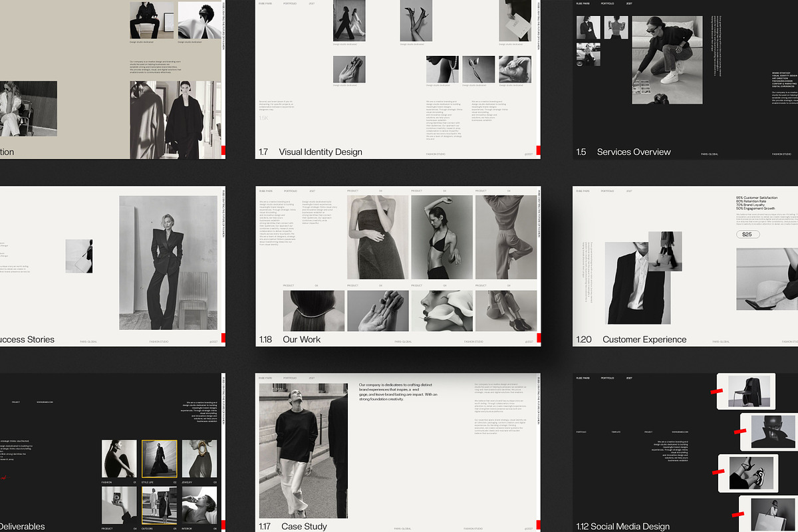Select the raised-arm model photo in Our Work
Image resolution: width=798 pixels, height=532 pixels.
442,237
